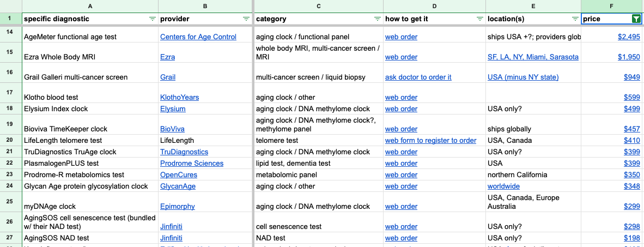Open the GlycanAge provider link
Screen dimensions: 644x247
click(x=178, y=186)
